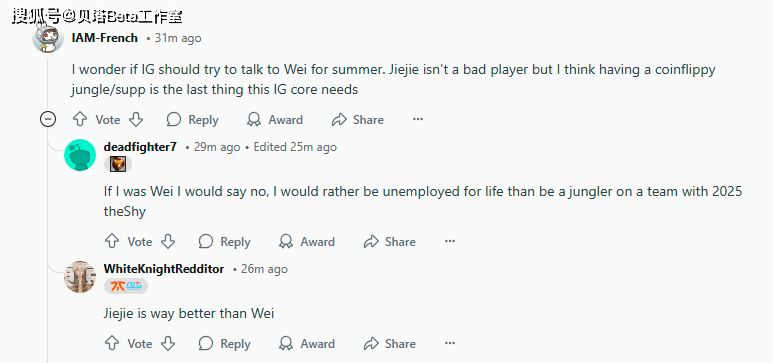This screenshot has width=773, height=363.
Task: Reply to IAM-French's comment
Action: (192, 119)
